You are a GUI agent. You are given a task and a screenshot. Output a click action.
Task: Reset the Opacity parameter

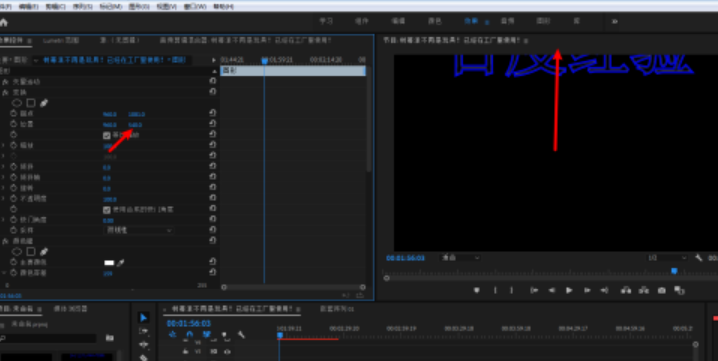tap(213, 198)
